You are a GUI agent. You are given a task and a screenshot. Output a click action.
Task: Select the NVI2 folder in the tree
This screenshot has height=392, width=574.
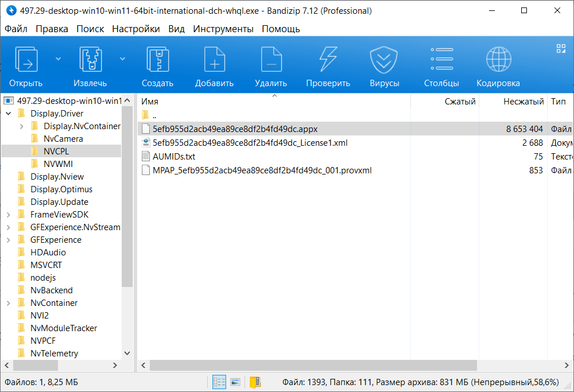coord(40,316)
